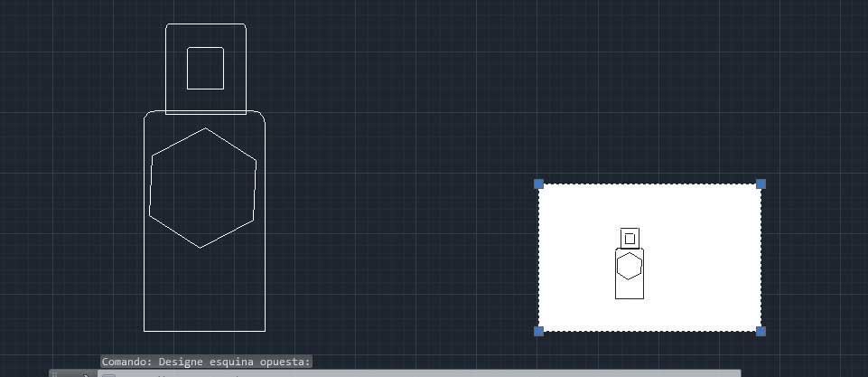Screen dimensions: 868x377
Task: Click inside the large hexagon shape
Action: point(203,188)
